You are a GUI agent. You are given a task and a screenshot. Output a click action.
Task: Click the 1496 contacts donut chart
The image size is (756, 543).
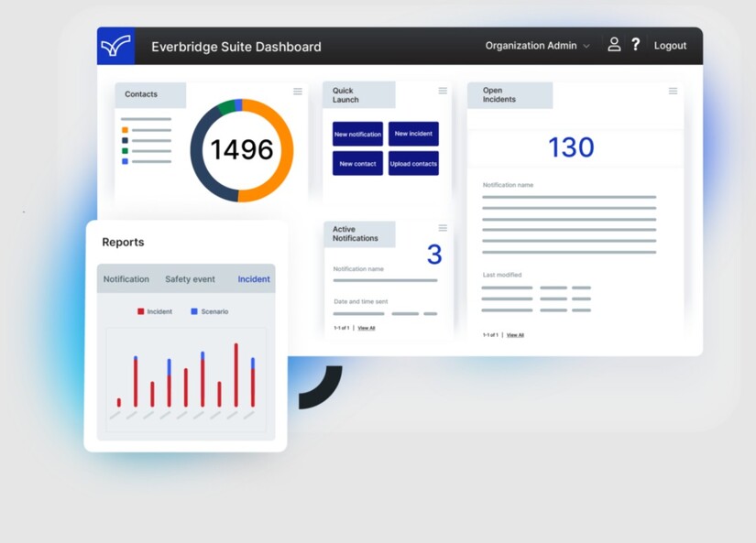tap(242, 150)
